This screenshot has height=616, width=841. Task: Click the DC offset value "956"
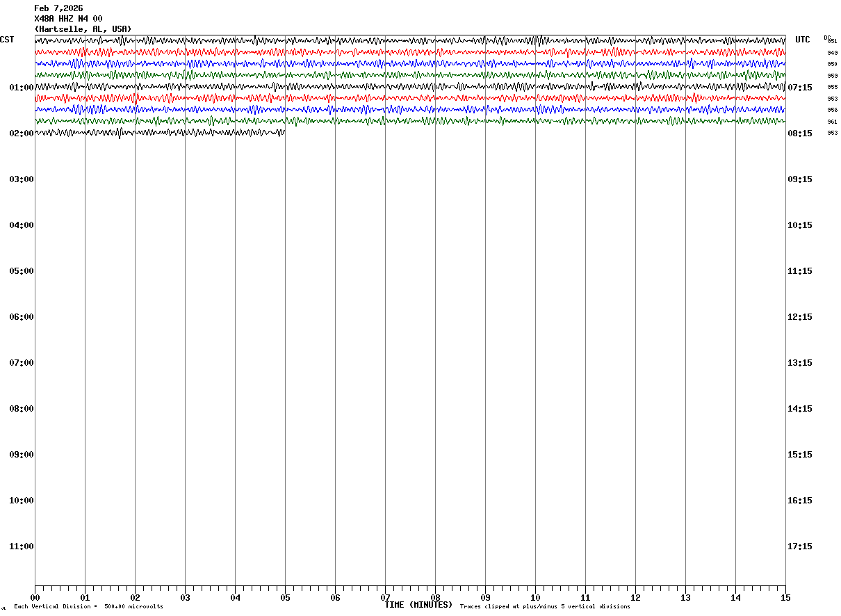832,110
